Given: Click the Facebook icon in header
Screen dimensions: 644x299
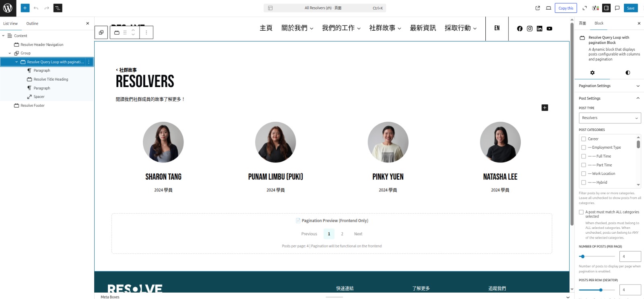Looking at the screenshot, I should tap(520, 29).
